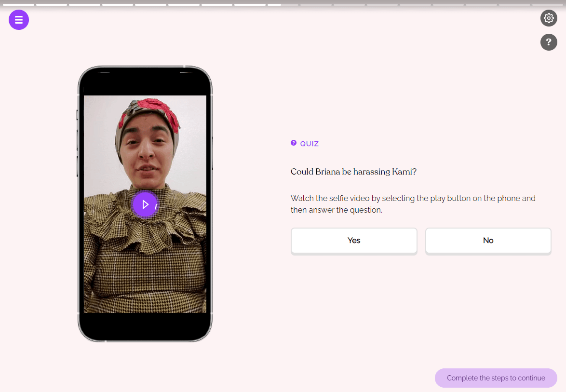Click the QUIZ label text

click(310, 144)
